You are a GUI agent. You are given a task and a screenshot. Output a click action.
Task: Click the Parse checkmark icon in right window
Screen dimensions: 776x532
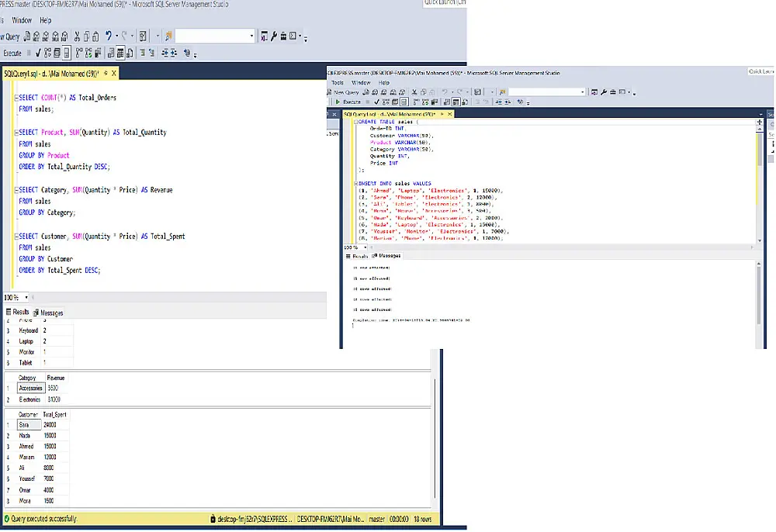(x=376, y=102)
